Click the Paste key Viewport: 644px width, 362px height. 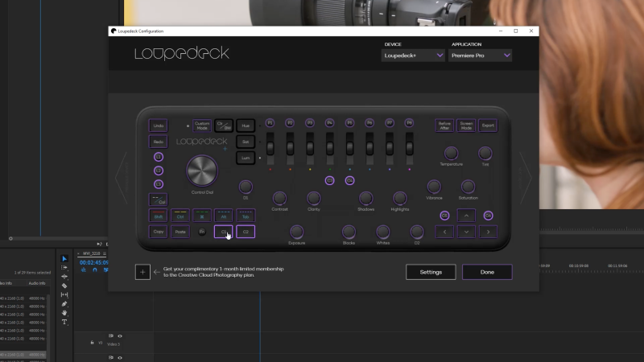coord(180,232)
